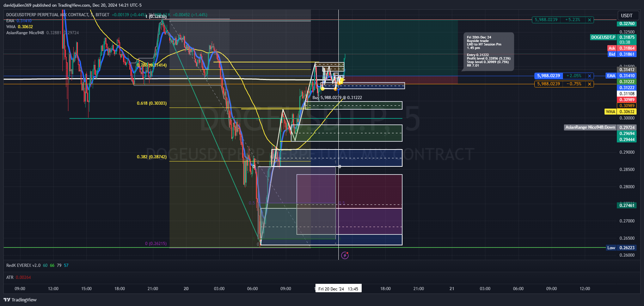Close the +2.05% position with its X
Screen dimensions: 644x306
click(589, 76)
